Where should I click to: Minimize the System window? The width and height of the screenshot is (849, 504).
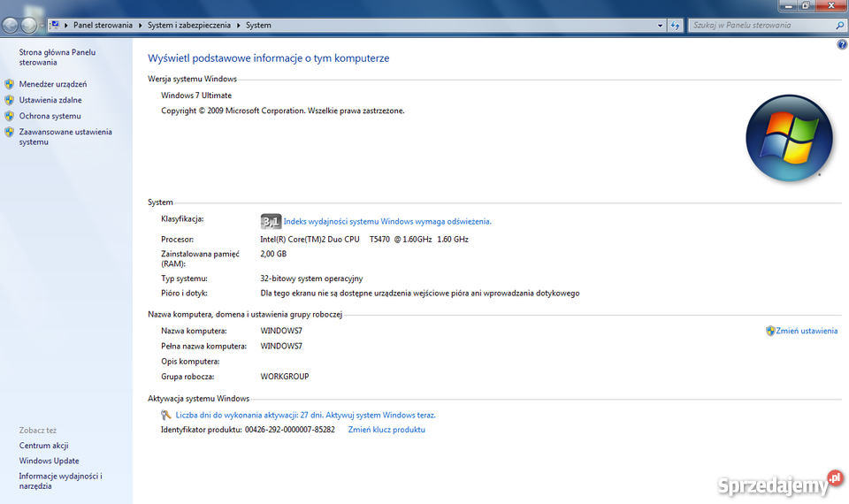(788, 5)
